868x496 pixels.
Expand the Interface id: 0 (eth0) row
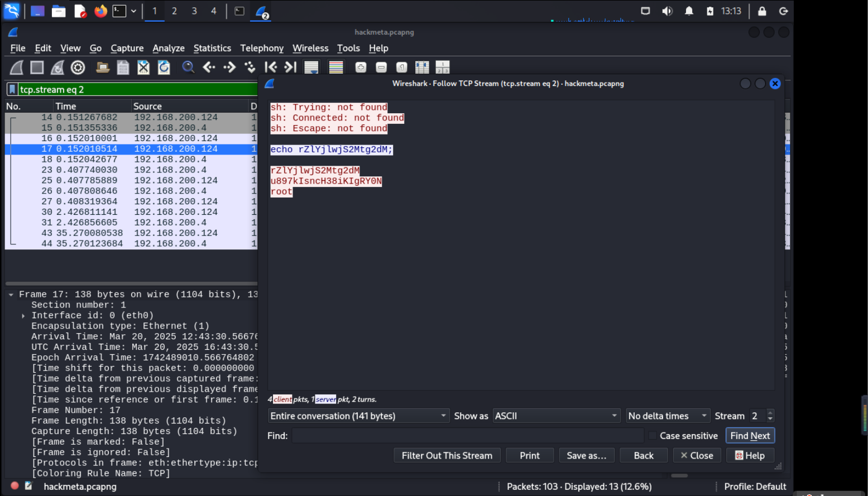[23, 316]
